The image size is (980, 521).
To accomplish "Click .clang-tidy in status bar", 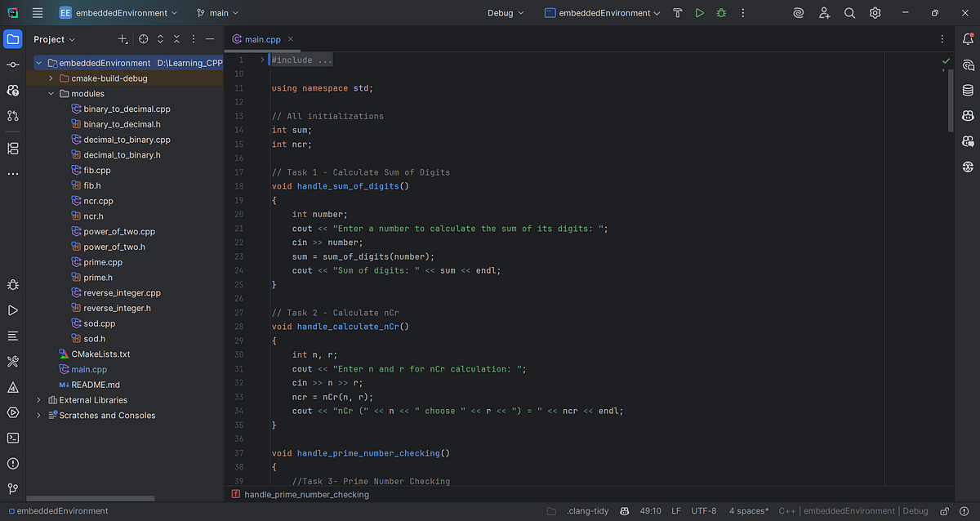I will tap(590, 511).
